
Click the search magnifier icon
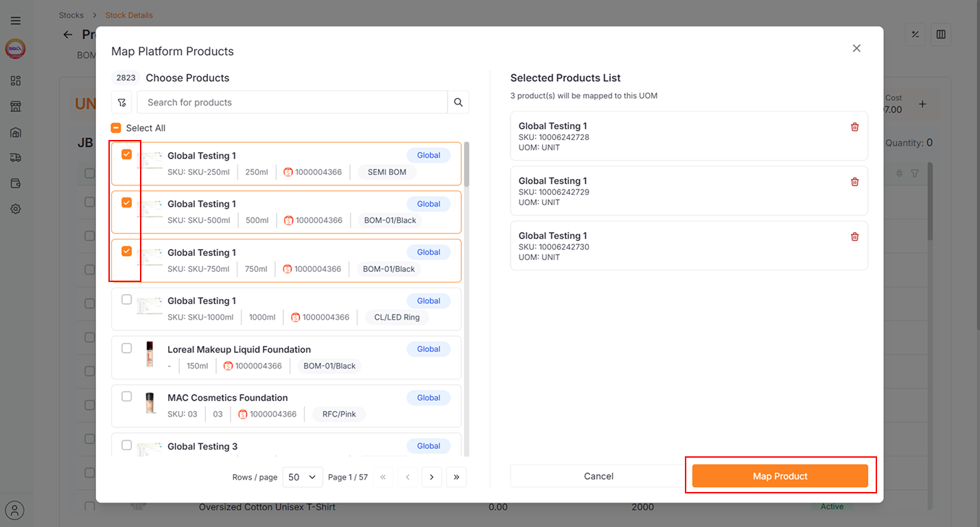coord(458,102)
